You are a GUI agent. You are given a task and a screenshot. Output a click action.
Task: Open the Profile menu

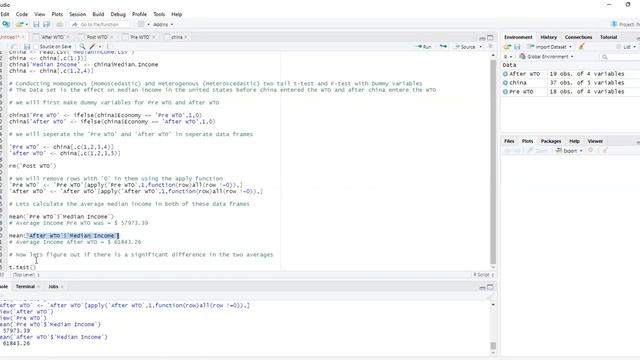tap(139, 14)
